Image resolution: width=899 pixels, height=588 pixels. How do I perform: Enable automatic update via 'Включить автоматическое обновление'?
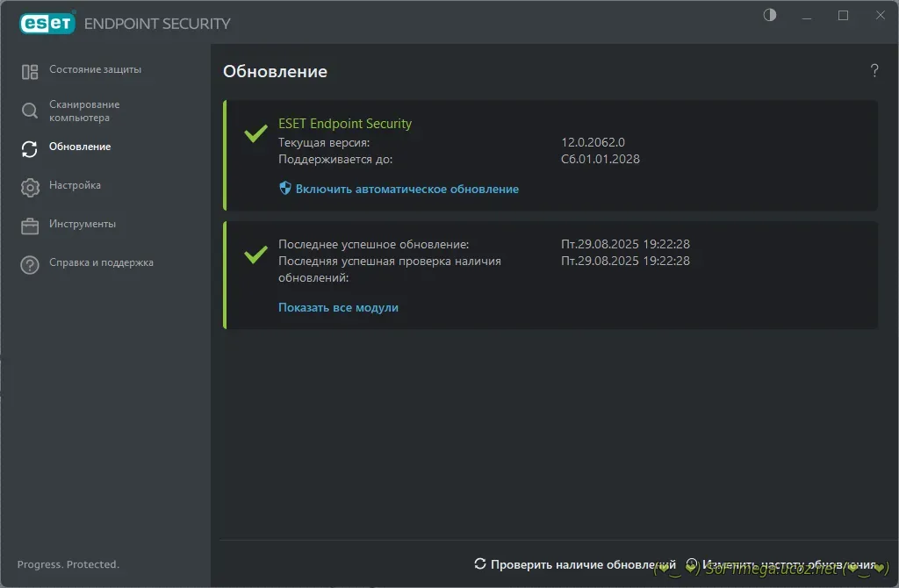pos(406,189)
